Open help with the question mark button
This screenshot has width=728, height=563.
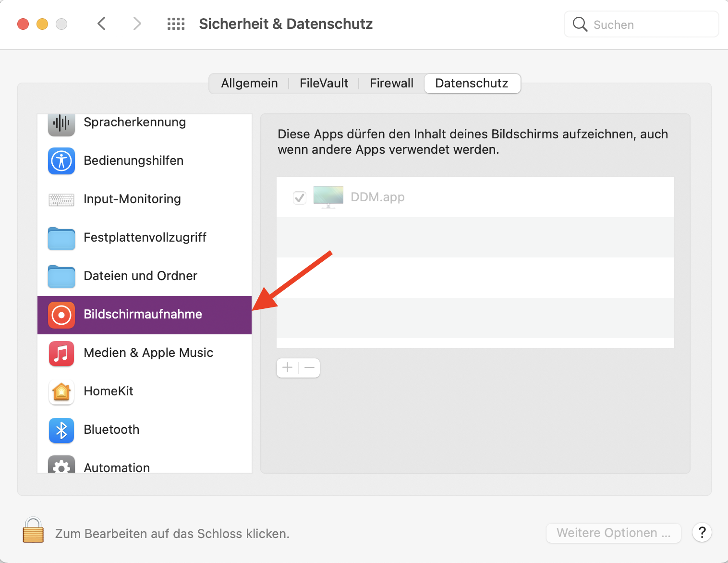(x=702, y=532)
